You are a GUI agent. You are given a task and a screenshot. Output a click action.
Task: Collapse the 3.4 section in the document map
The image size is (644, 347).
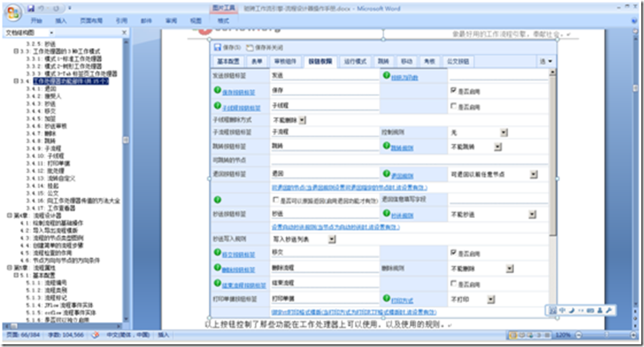[x=16, y=81]
